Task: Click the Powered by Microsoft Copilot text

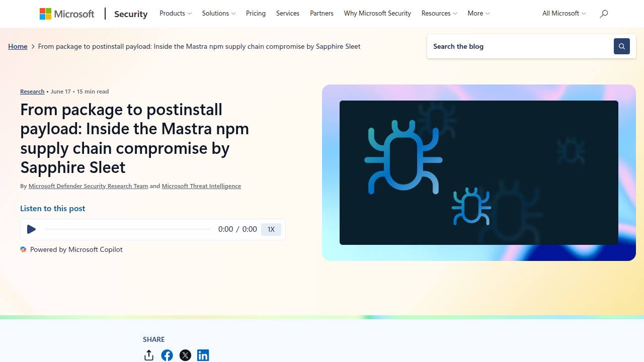Action: [x=76, y=249]
